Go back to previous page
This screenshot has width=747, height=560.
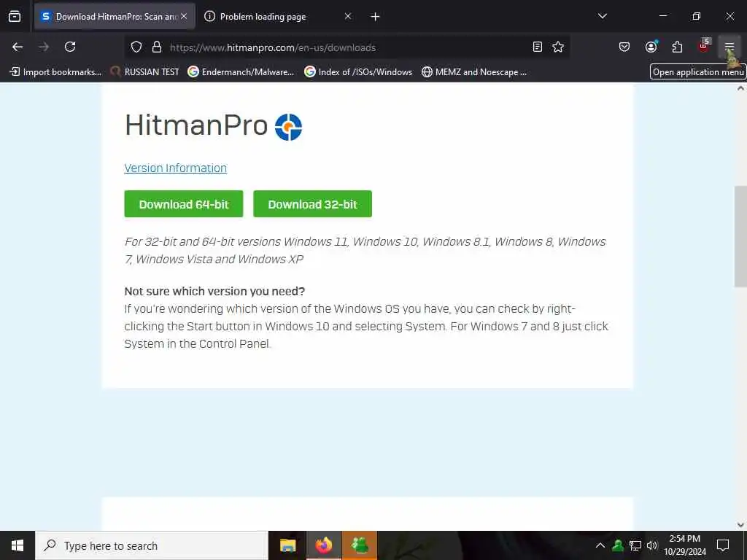pyautogui.click(x=18, y=47)
